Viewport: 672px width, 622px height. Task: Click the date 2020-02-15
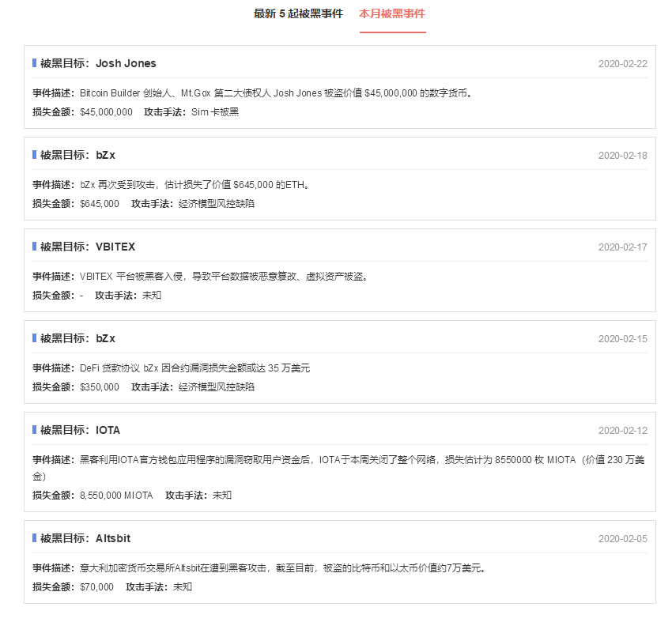pyautogui.click(x=623, y=339)
